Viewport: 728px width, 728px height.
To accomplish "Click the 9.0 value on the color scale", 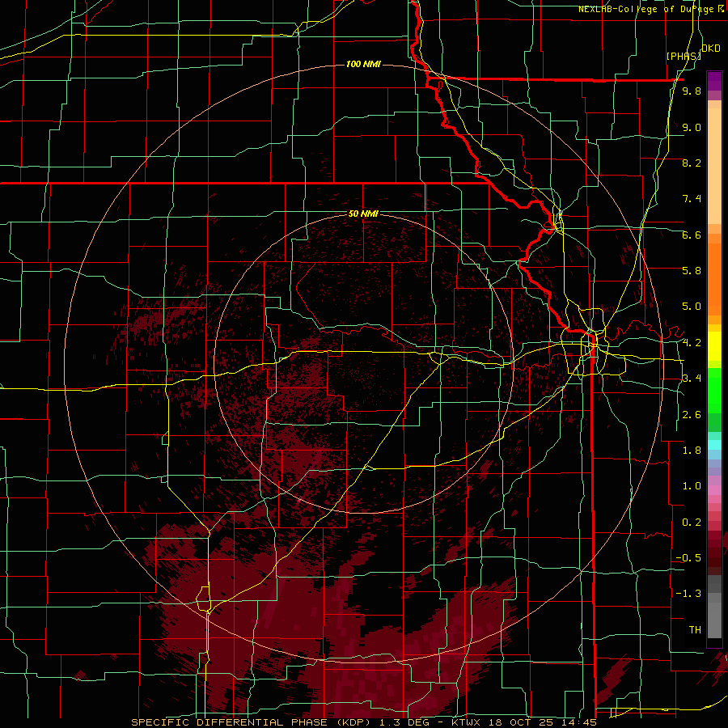I will [692, 128].
